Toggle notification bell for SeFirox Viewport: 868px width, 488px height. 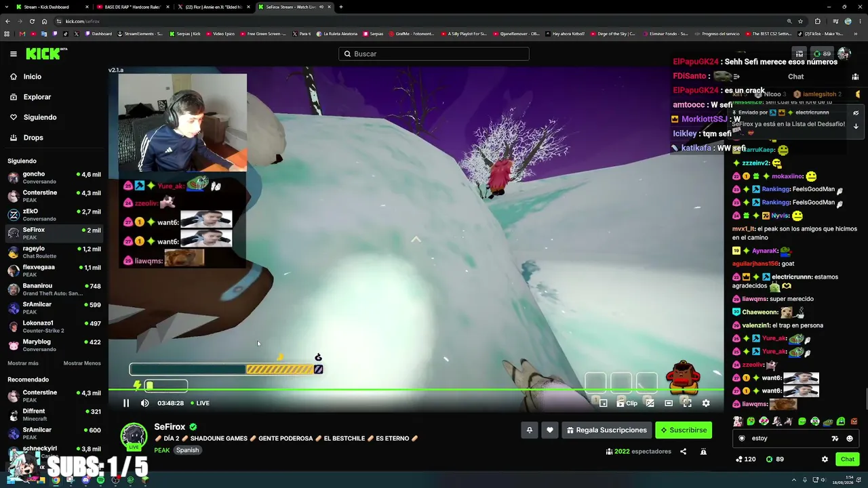(x=530, y=430)
